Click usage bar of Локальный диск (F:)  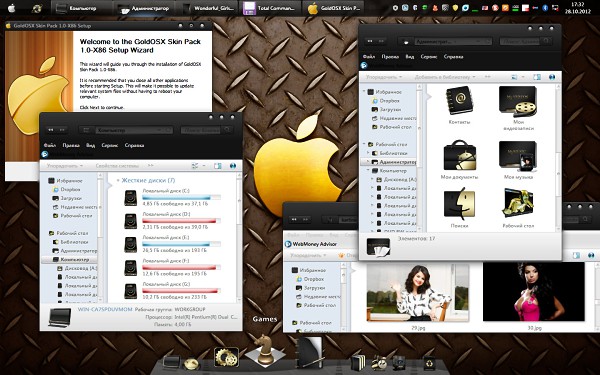coord(181,267)
